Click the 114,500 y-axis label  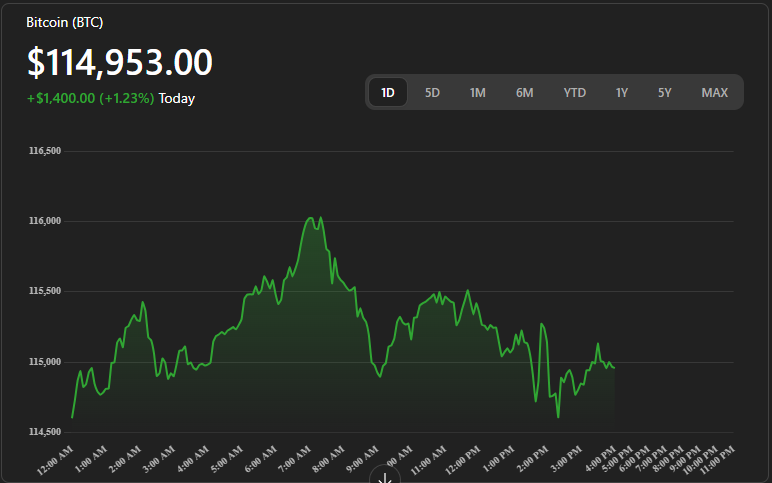[45, 431]
